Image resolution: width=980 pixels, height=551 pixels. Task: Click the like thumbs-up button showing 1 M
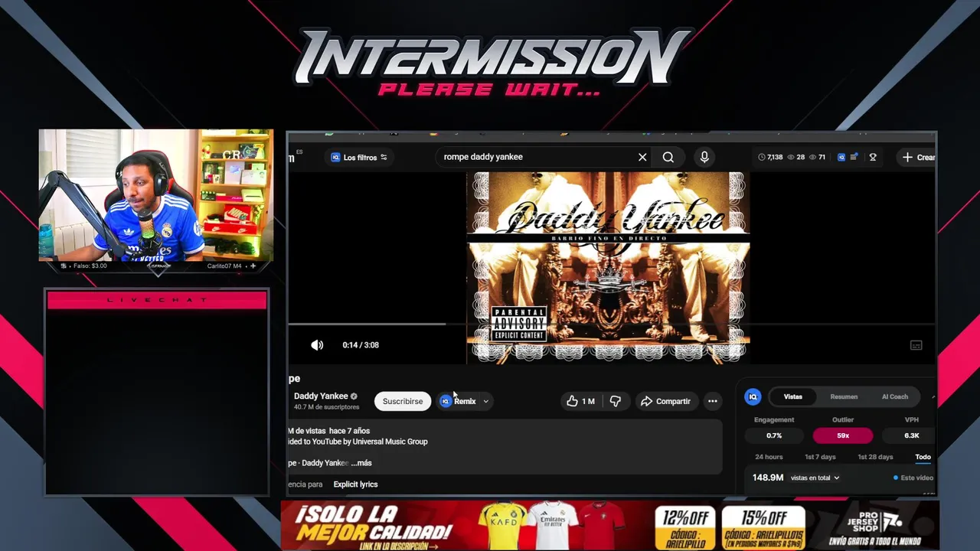(580, 401)
